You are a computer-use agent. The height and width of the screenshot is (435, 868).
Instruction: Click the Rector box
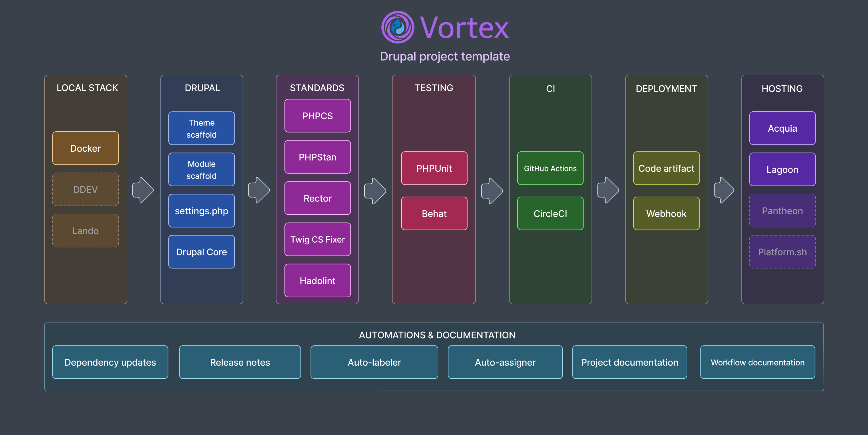(317, 198)
